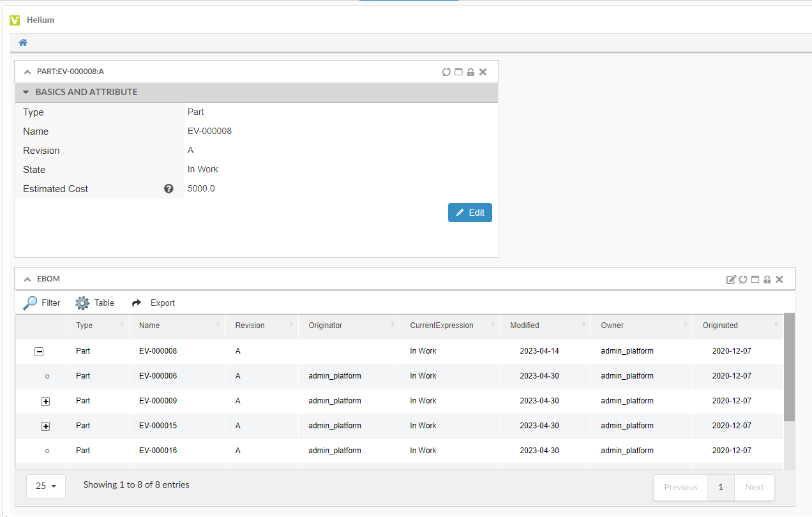This screenshot has height=517, width=812.
Task: Click the edit icon in the EBOM header
Action: click(x=731, y=280)
